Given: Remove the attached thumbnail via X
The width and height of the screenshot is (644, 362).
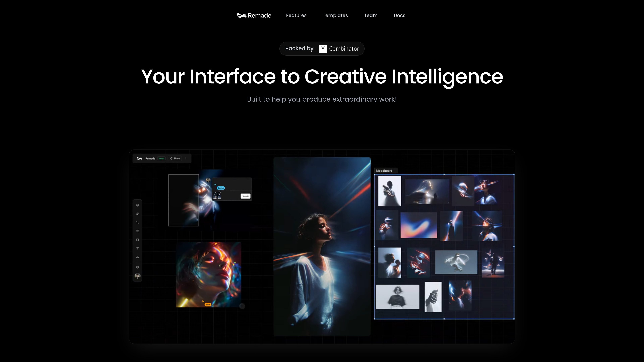Looking at the screenshot, I should (220, 192).
